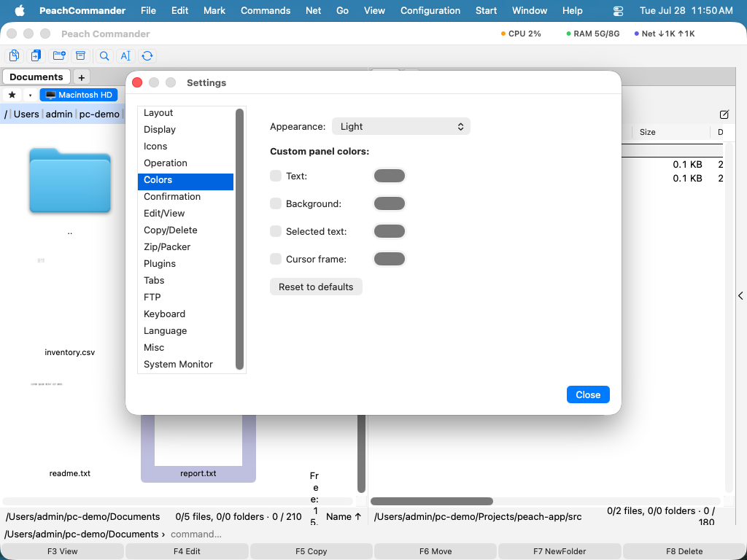
Task: Open the Commands menu
Action: 266,10
